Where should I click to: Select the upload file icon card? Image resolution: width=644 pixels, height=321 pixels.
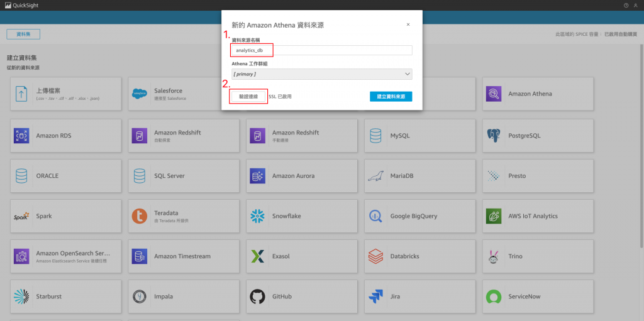21,94
